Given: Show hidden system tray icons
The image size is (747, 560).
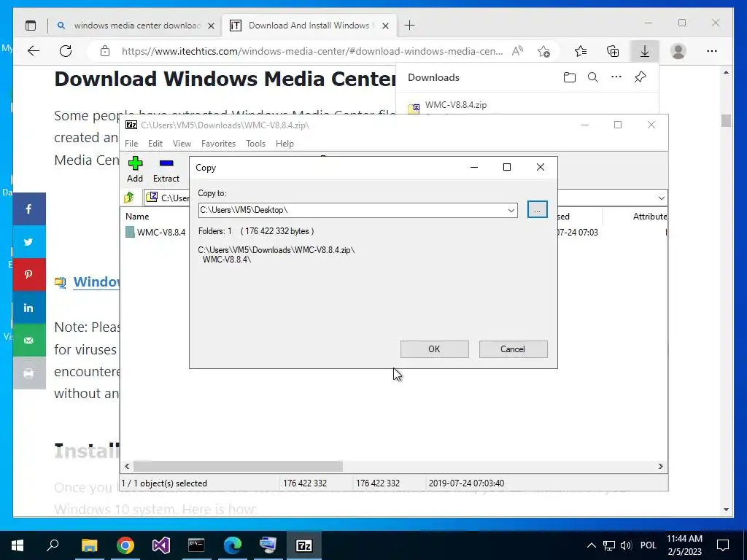Looking at the screenshot, I should click(591, 545).
